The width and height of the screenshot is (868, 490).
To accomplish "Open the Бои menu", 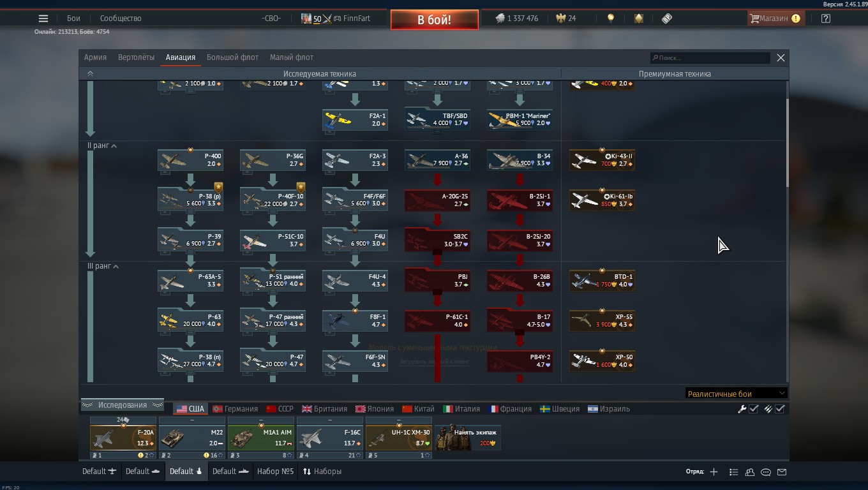I will point(73,19).
